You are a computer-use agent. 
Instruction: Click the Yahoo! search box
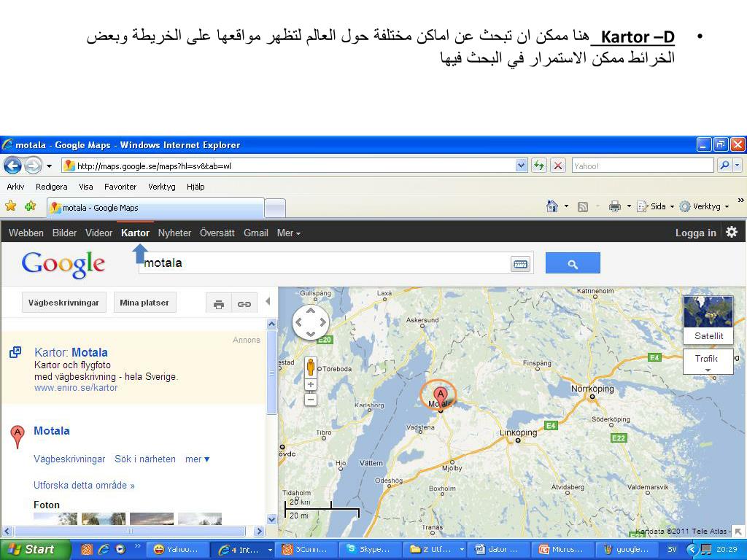pyautogui.click(x=643, y=166)
